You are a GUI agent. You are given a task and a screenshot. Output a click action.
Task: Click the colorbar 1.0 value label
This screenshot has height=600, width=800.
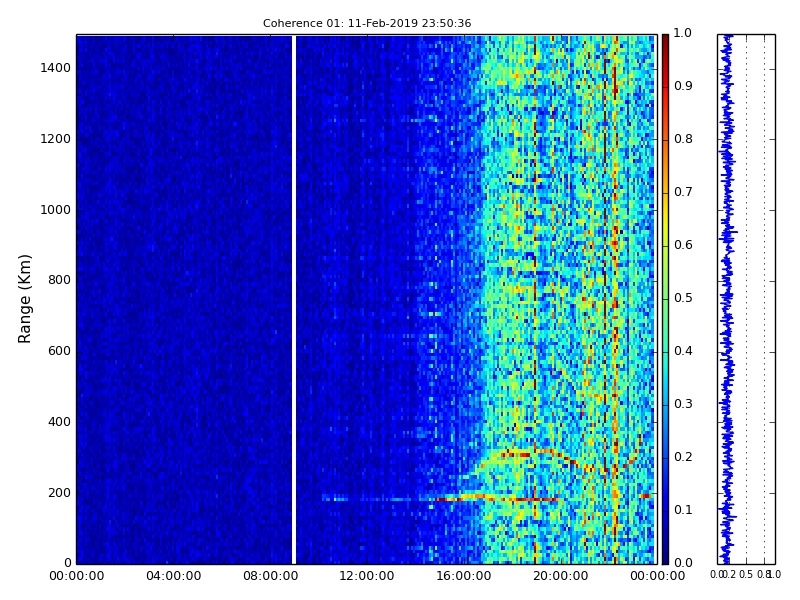683,33
